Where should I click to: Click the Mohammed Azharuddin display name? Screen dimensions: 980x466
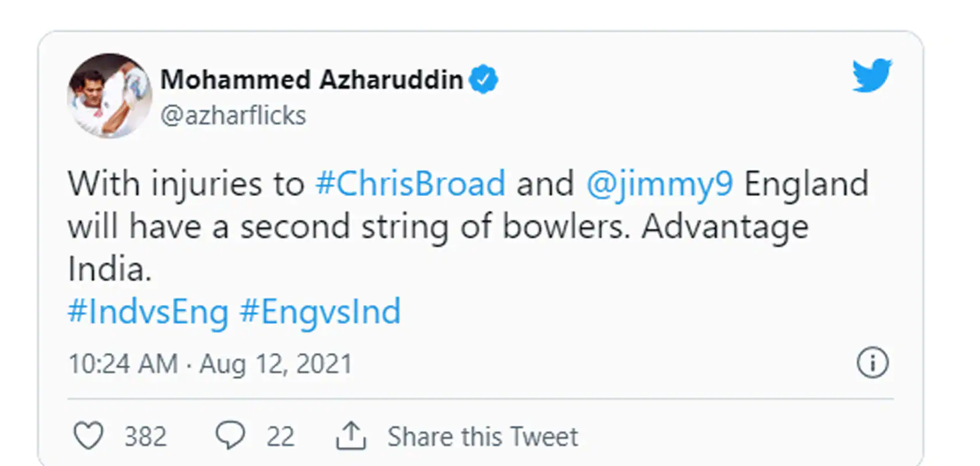pos(311,79)
